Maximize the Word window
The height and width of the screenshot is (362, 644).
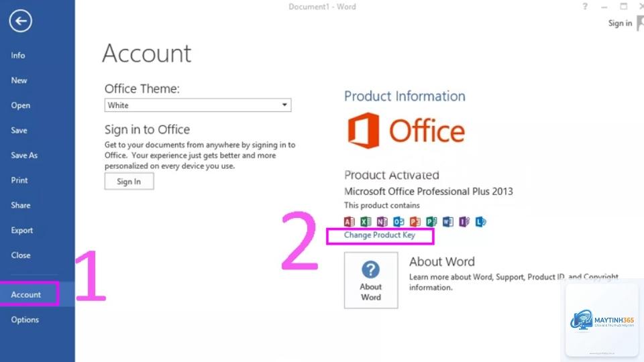(623, 7)
